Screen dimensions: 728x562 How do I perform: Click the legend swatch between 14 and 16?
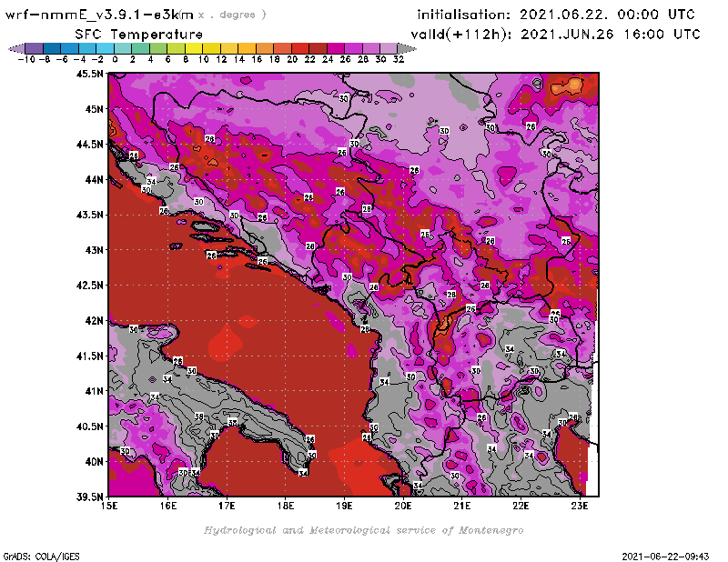coord(248,48)
